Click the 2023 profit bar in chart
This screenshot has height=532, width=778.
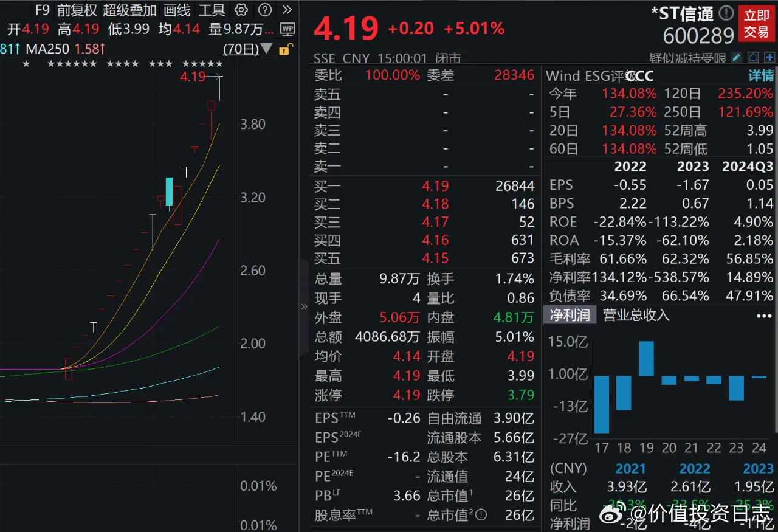pos(736,388)
